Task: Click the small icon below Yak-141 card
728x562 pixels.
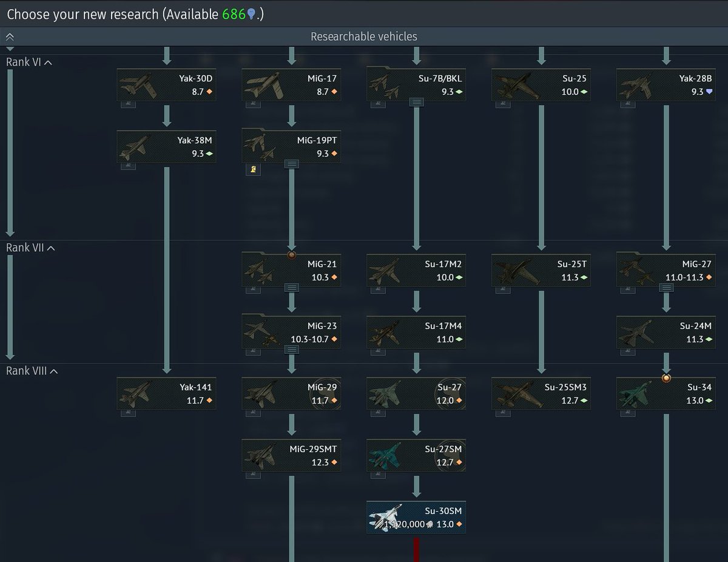Action: tap(129, 413)
